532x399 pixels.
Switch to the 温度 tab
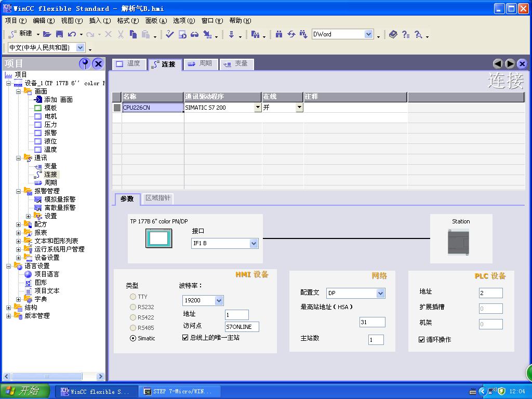point(129,64)
